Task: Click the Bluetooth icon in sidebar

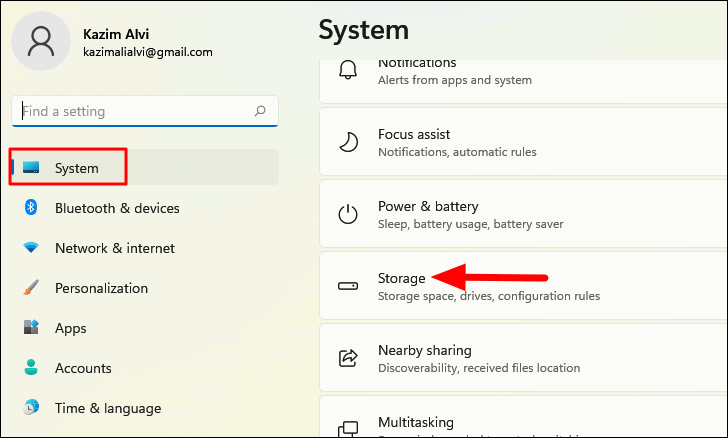Action: [x=31, y=207]
